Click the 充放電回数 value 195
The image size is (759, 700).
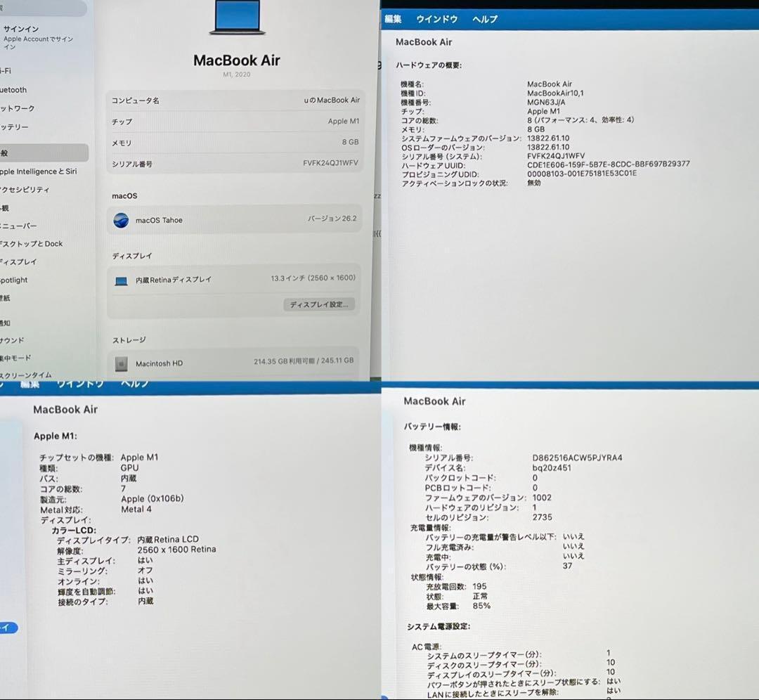[480, 586]
